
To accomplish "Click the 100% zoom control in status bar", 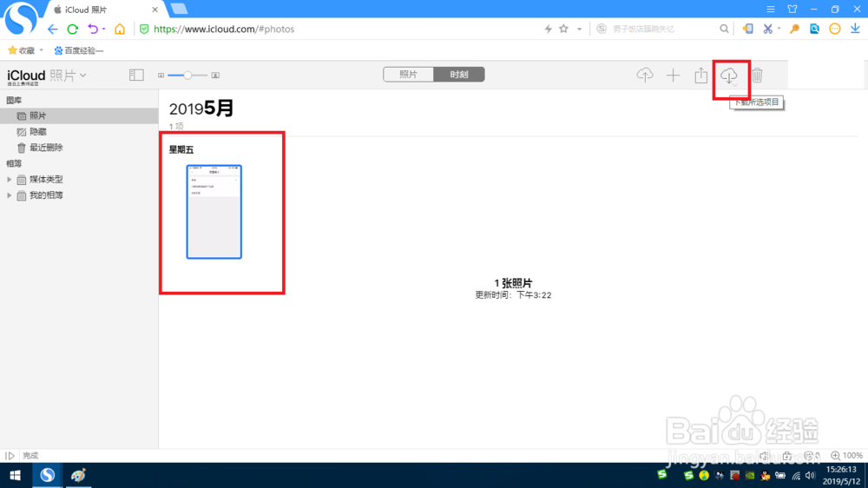I will tap(846, 455).
